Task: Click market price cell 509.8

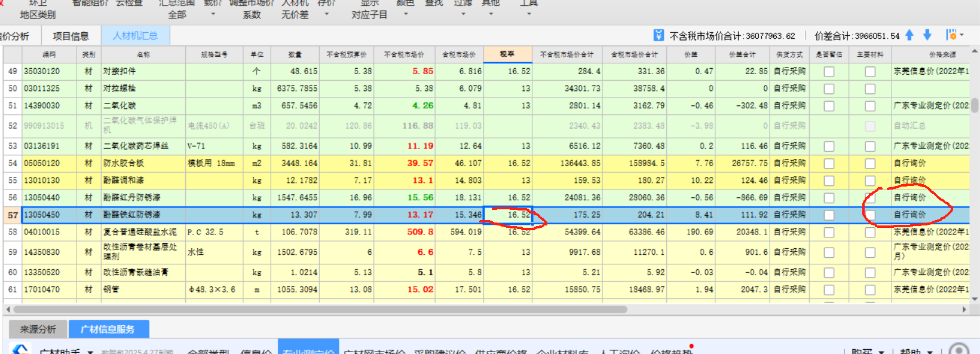Action: (404, 232)
